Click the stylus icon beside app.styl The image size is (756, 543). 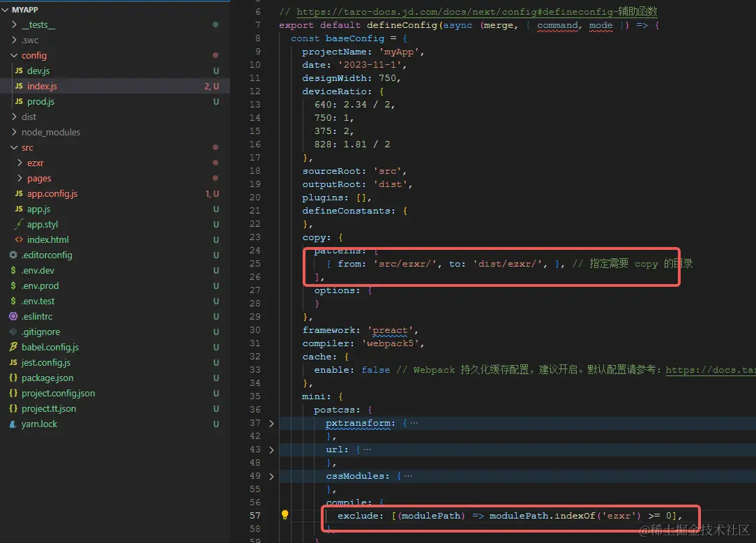19,225
